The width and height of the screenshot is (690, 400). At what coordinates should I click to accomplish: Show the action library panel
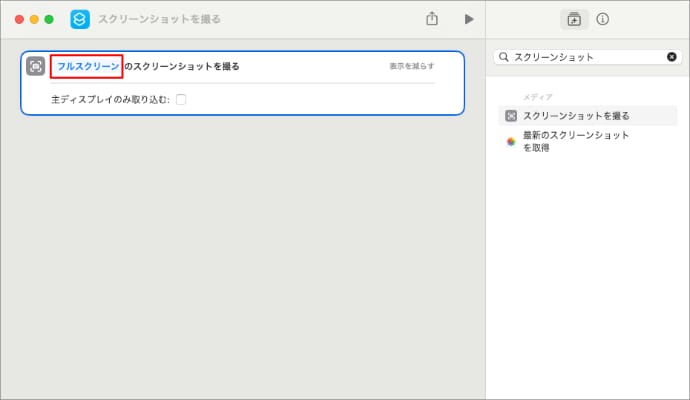pos(574,19)
